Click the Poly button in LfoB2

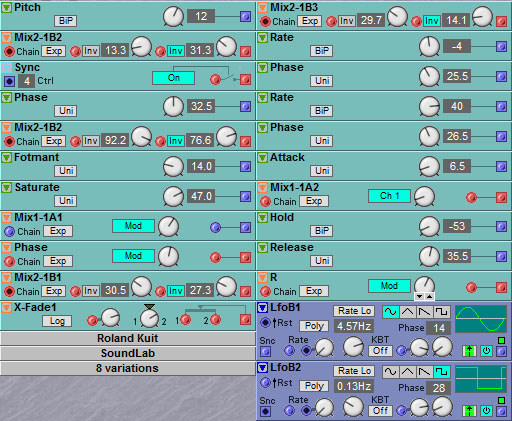tap(314, 386)
